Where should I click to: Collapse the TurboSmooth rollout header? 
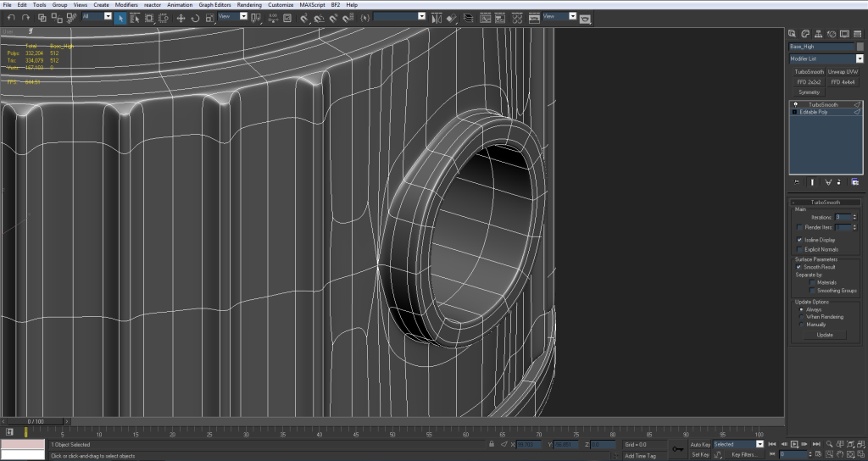pos(824,203)
